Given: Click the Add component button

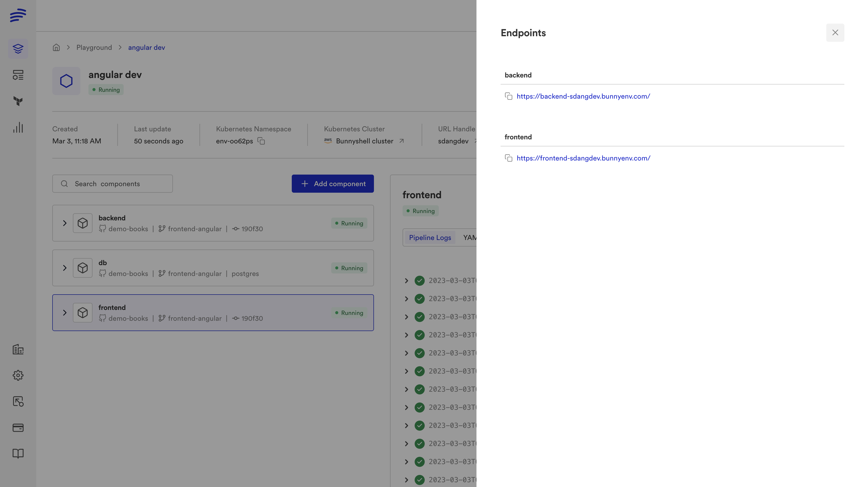Looking at the screenshot, I should 332,184.
